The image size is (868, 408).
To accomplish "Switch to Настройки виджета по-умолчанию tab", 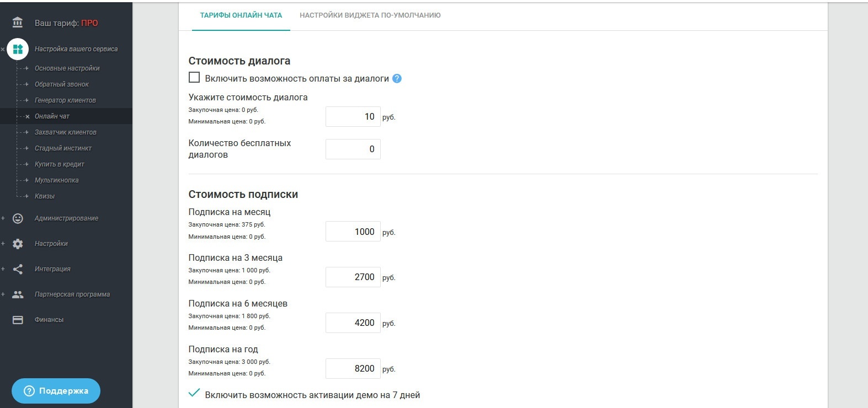I will (370, 15).
